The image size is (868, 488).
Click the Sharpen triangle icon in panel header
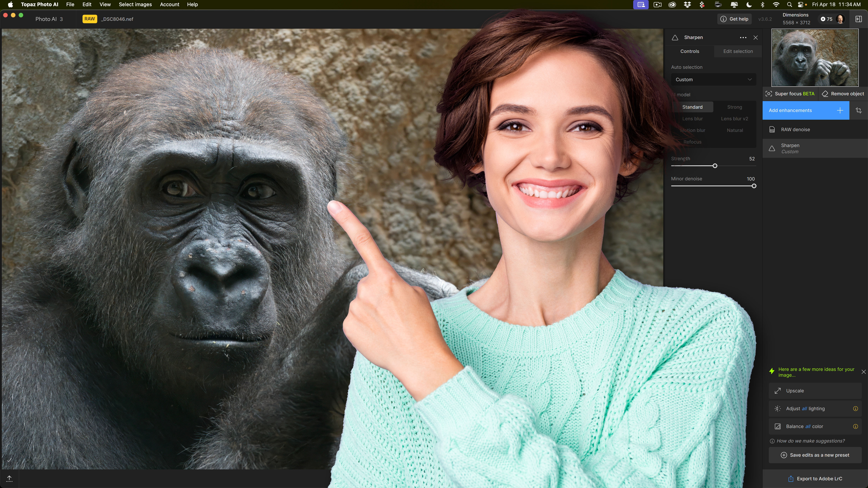pyautogui.click(x=675, y=37)
